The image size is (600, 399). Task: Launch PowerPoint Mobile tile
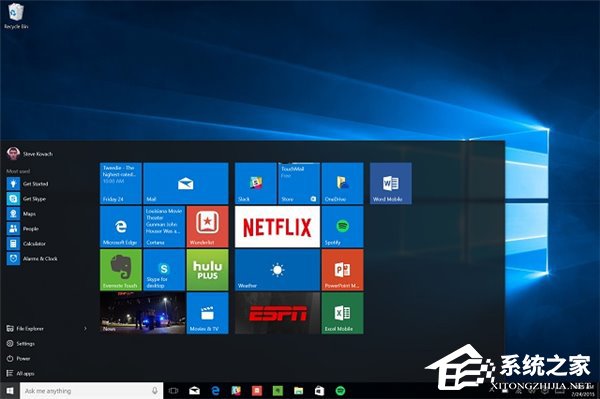point(342,270)
